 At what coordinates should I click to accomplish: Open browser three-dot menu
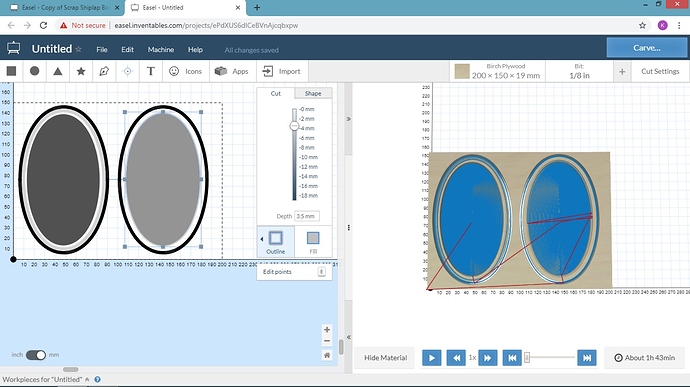pos(679,26)
